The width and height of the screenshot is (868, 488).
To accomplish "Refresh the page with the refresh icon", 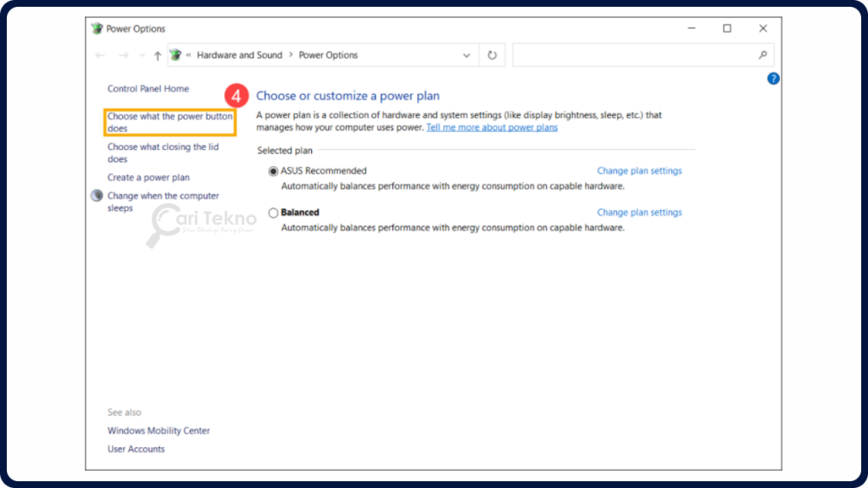I will coord(492,54).
